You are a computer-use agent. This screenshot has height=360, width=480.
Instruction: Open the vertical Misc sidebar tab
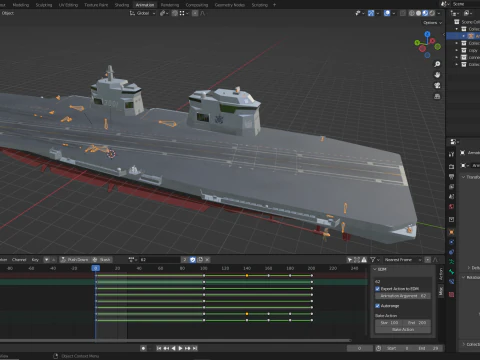(441, 291)
